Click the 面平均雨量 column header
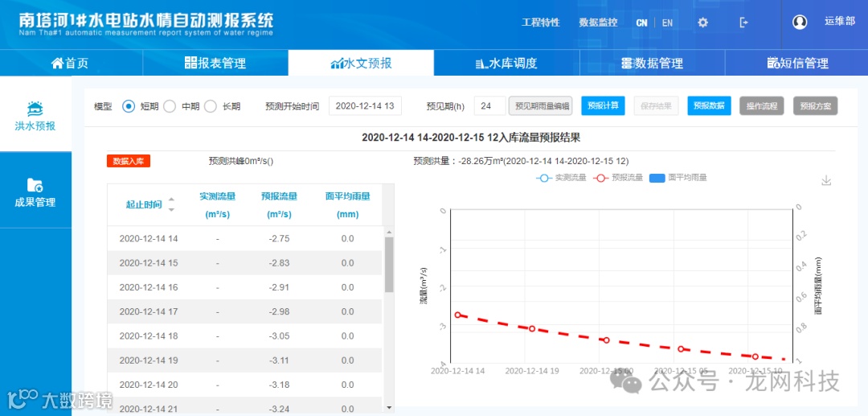 click(348, 205)
